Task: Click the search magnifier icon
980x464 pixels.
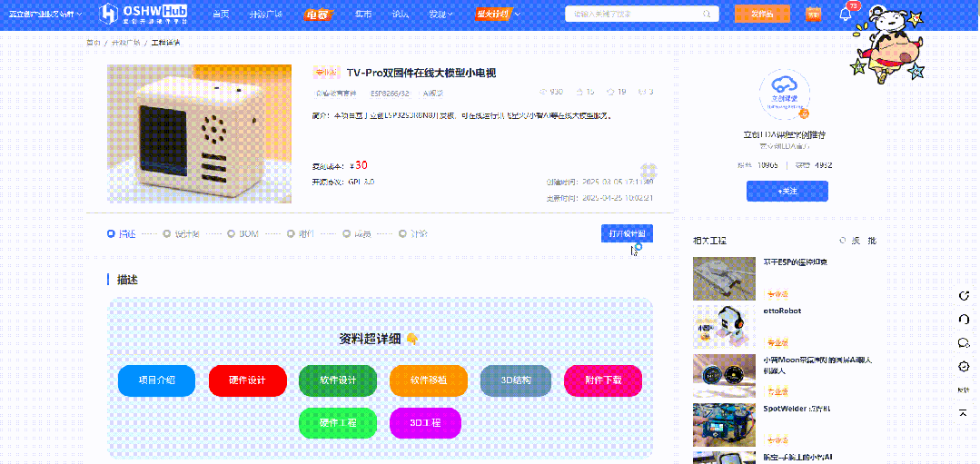Action: (707, 14)
